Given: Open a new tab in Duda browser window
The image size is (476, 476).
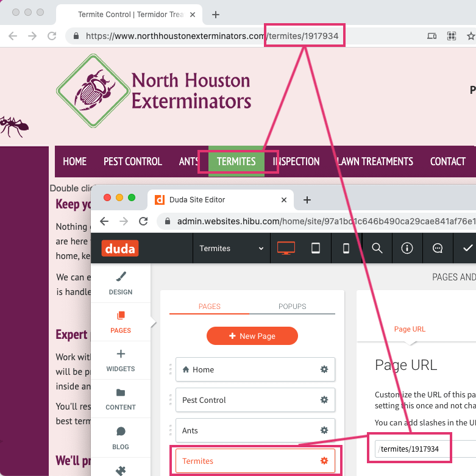Looking at the screenshot, I should (x=307, y=200).
